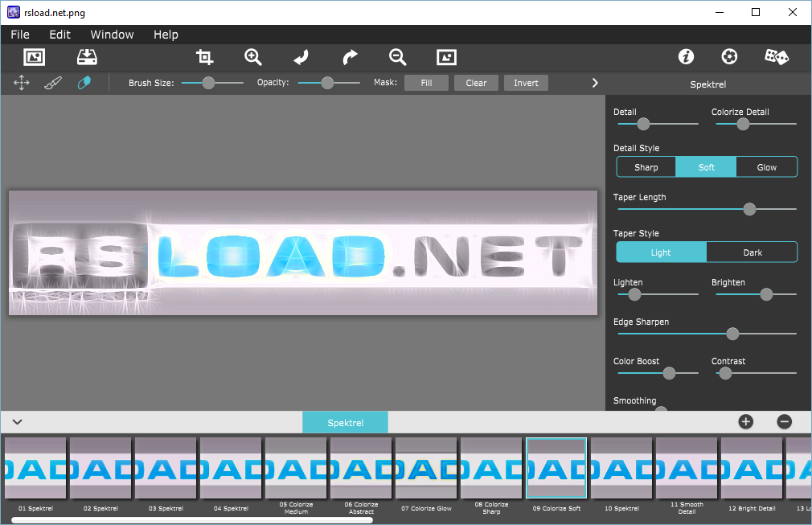Choose preset 04 Spektrel thumbnail
Viewport: 812px width, 525px height.
(x=231, y=468)
